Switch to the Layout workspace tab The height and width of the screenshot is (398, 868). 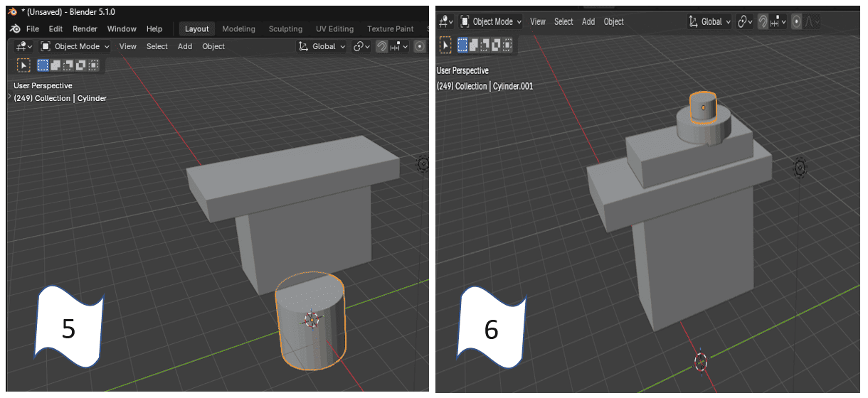[x=197, y=29]
